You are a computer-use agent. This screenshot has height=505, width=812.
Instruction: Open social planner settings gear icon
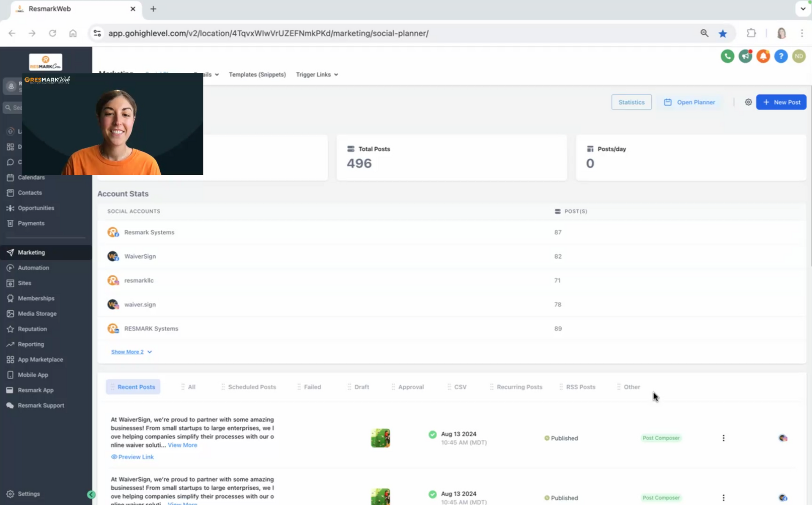coord(748,102)
